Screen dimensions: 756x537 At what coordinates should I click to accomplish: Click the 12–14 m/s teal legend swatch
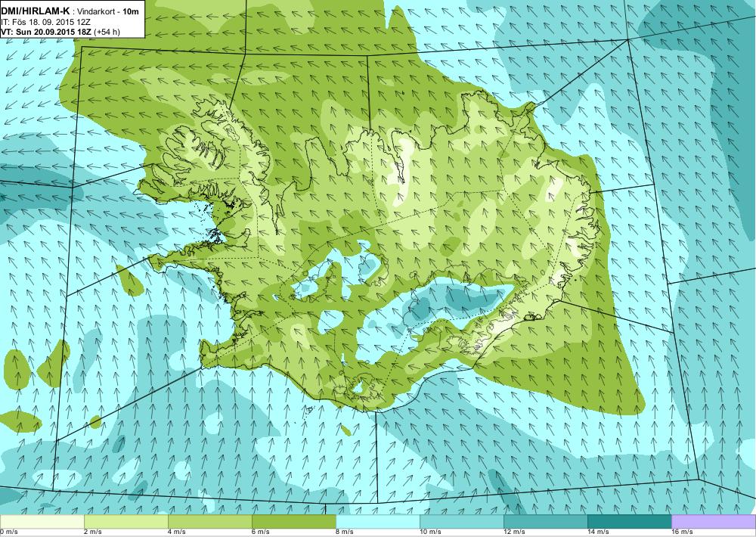click(546, 522)
